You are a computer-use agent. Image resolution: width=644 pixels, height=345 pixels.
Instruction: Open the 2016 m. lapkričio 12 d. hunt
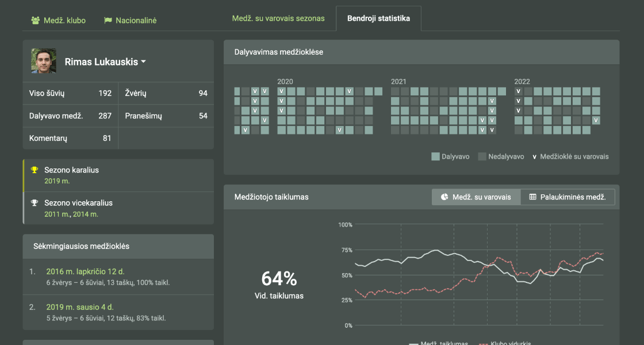[x=85, y=271]
